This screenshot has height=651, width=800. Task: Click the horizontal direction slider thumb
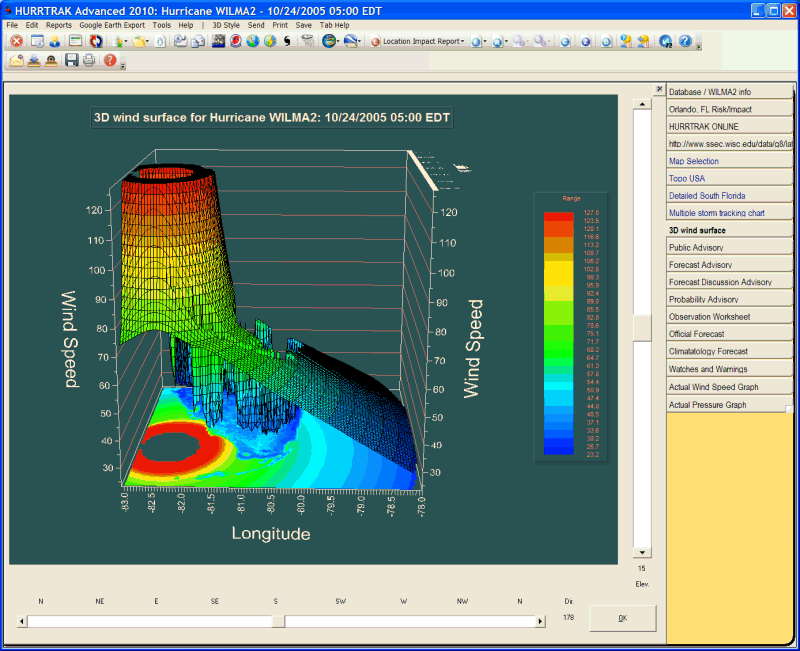click(278, 621)
